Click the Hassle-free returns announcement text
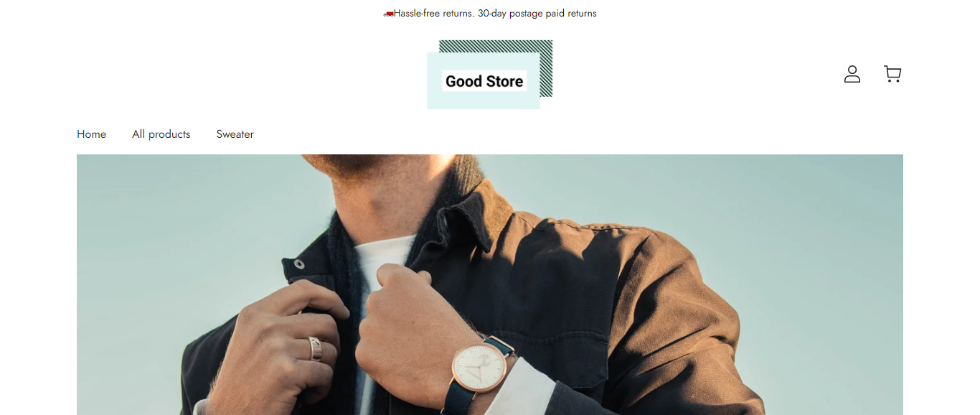 pyautogui.click(x=433, y=14)
